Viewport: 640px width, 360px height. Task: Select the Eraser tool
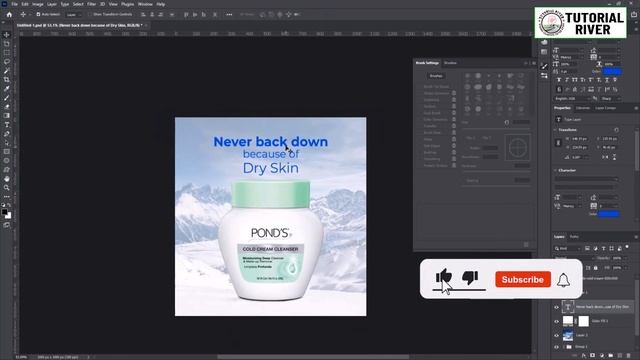pos(7,107)
